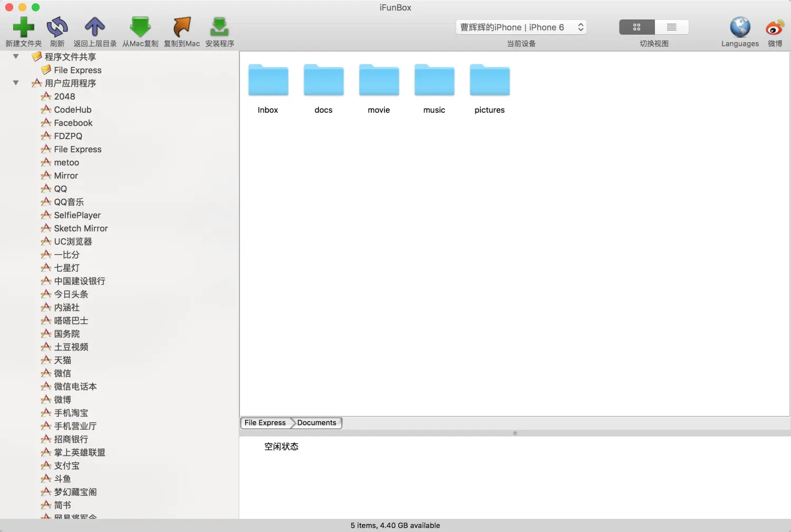The width and height of the screenshot is (791, 532).
Task: Select the QQ app entry
Action: pyautogui.click(x=54, y=189)
